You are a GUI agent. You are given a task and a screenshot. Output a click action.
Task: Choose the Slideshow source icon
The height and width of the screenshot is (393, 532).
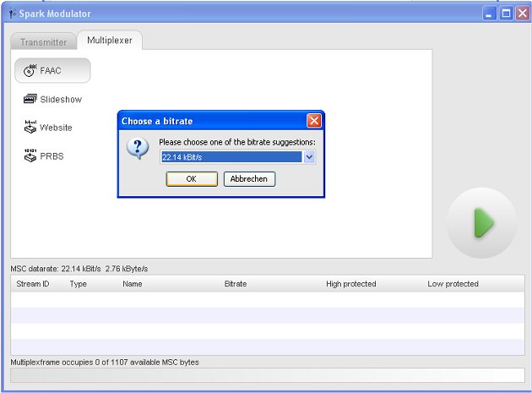tap(30, 100)
